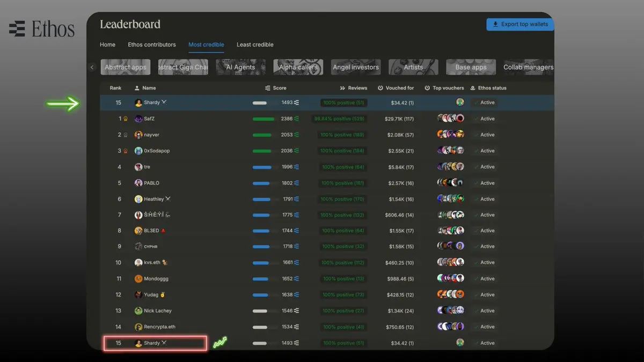Click the Ethos status column header

click(x=488, y=88)
